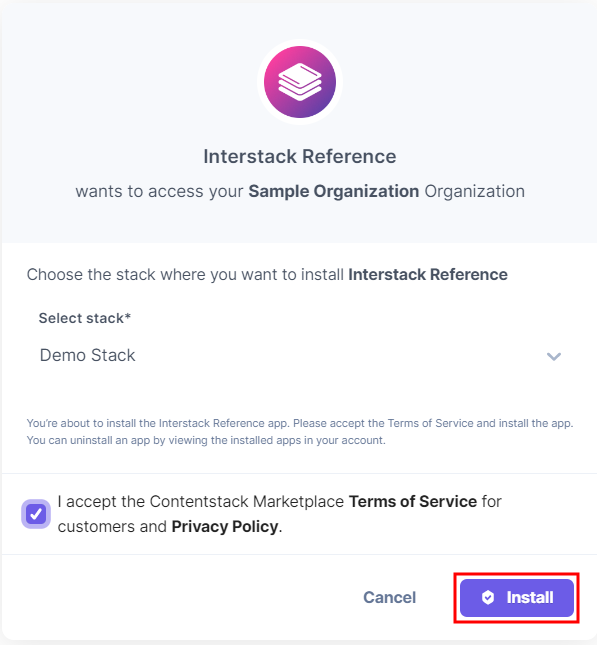Click bold 'Interstack Reference' in the stack prompt
Screen dimensions: 597x645
(x=428, y=275)
